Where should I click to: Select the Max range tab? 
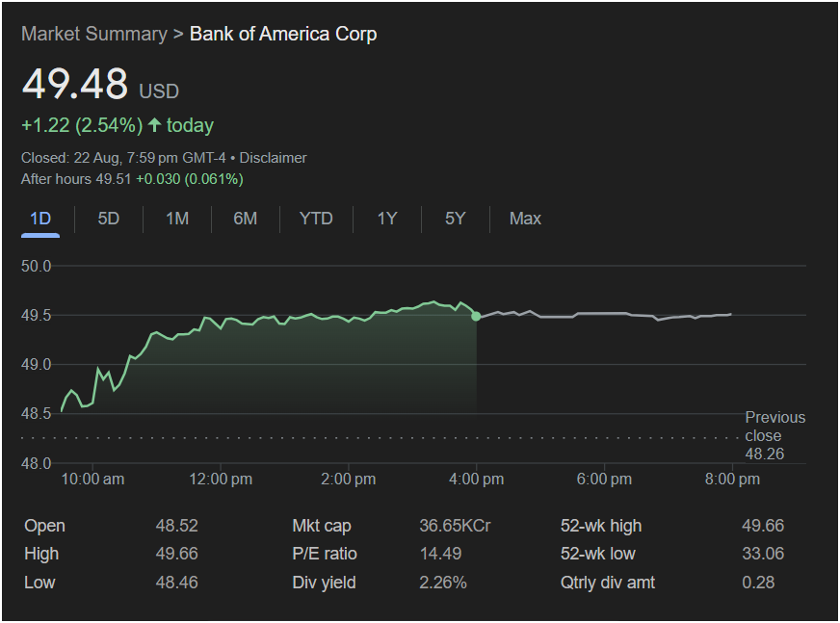[525, 219]
